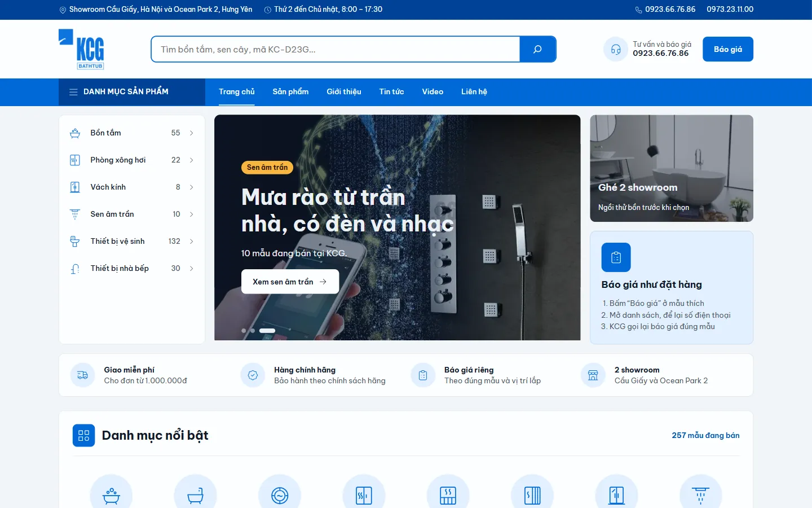Click the bathtub icon beside Bồn tắm
Viewport: 812px width, 508px height.
(75, 133)
